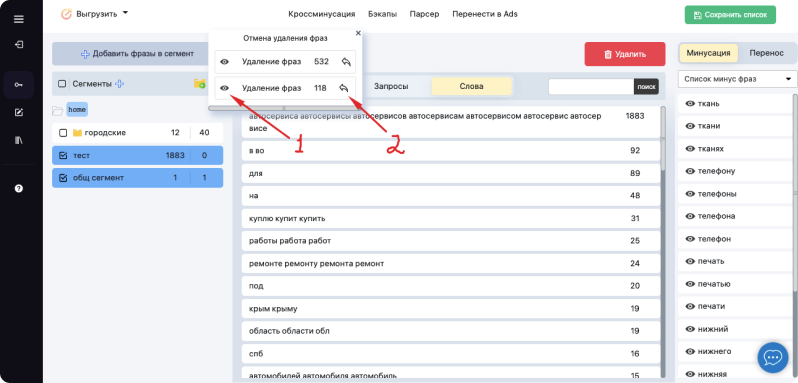Undo the 118 phrases deletion arrow

[x=344, y=88]
